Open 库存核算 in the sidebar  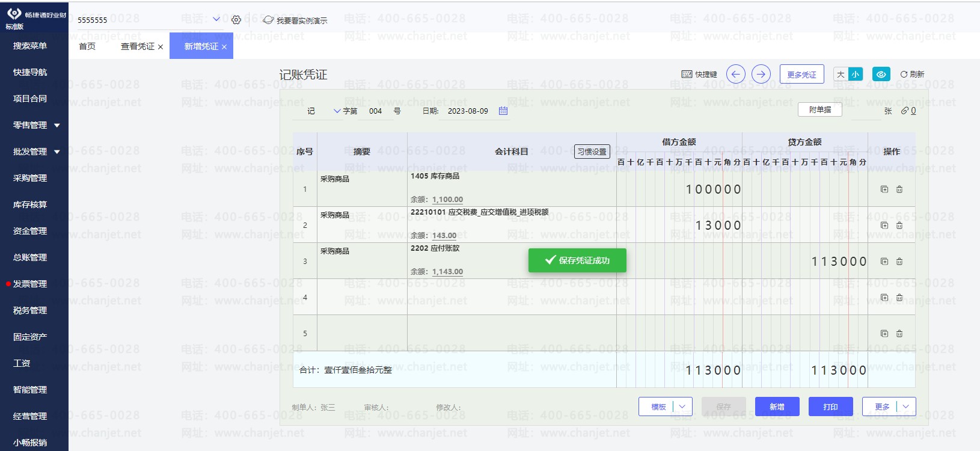coord(30,204)
